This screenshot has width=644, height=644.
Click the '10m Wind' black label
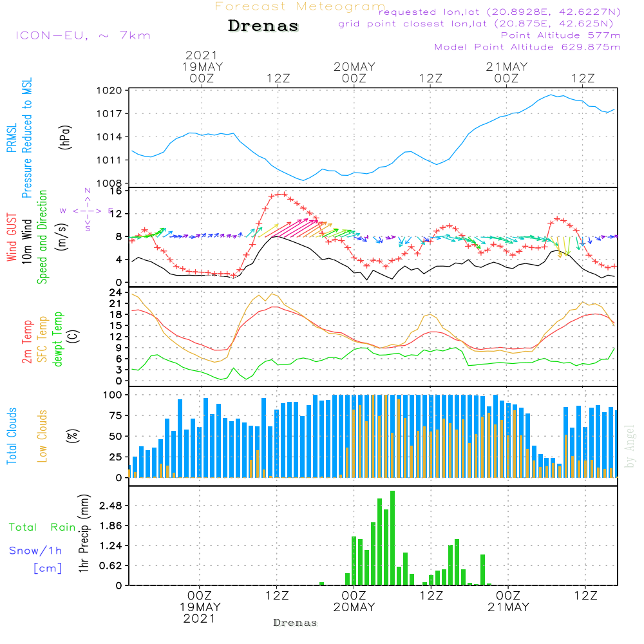click(x=26, y=241)
